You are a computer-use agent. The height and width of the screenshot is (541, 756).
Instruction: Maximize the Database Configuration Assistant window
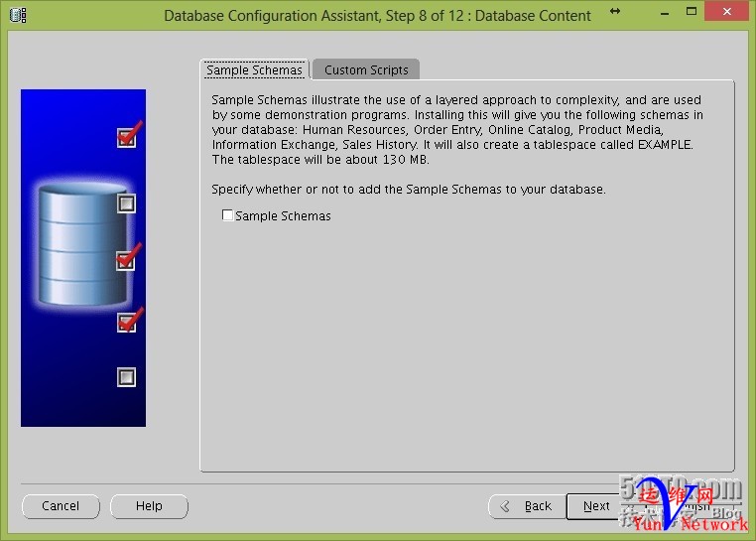[691, 11]
